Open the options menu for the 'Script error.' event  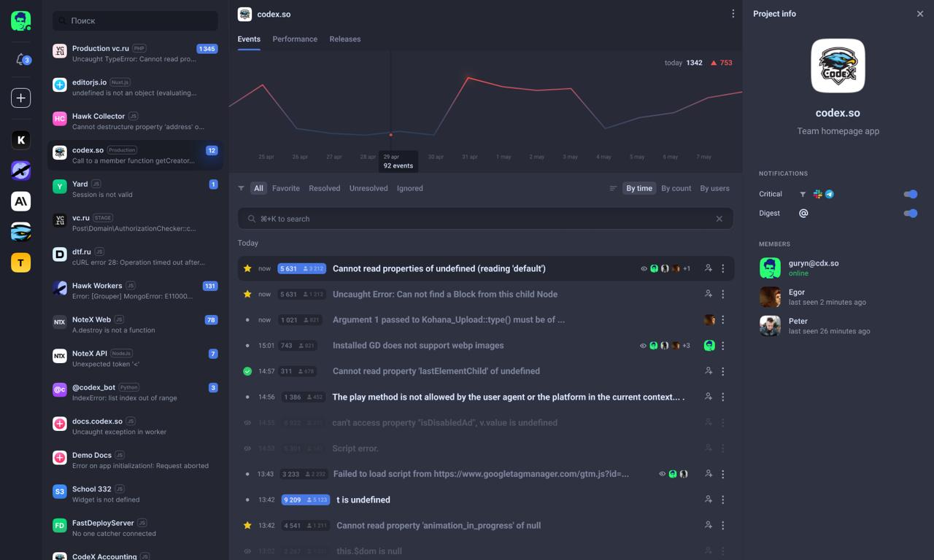coord(723,448)
